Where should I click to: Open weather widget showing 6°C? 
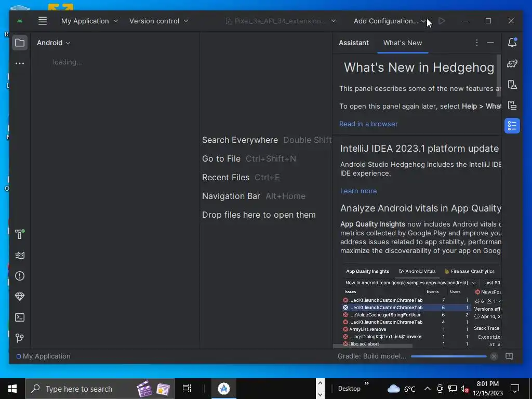tap(402, 389)
